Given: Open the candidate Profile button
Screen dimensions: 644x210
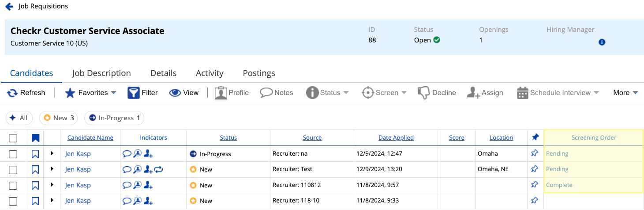Looking at the screenshot, I should [232, 93].
